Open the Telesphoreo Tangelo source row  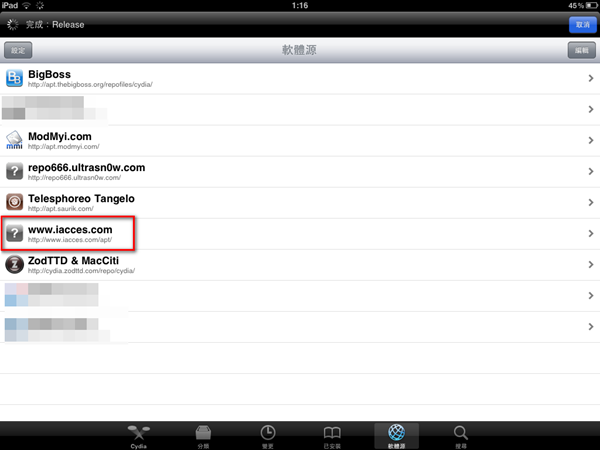[300, 202]
